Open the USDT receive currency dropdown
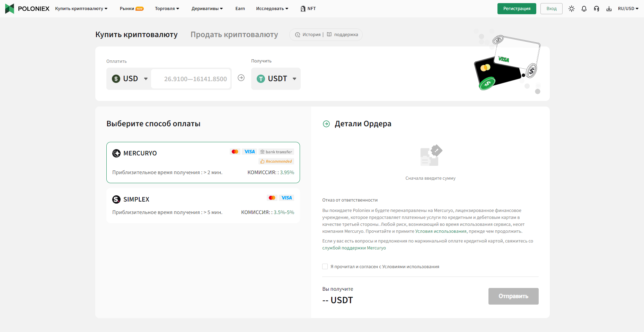The image size is (644, 332). point(276,79)
